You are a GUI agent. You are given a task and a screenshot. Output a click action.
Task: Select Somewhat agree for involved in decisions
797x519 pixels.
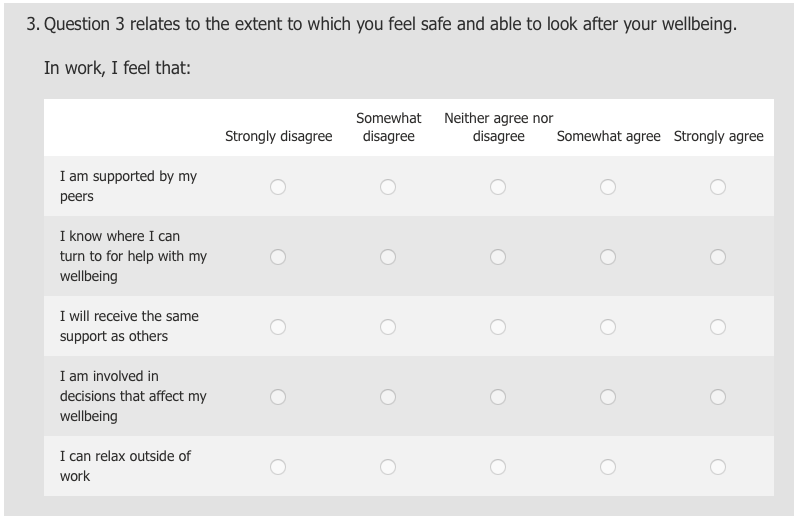point(608,397)
